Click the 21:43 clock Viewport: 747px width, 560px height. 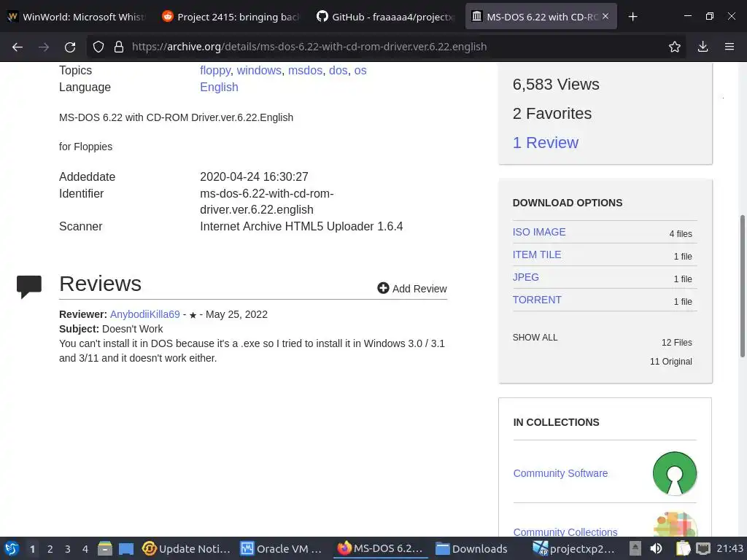(x=729, y=548)
